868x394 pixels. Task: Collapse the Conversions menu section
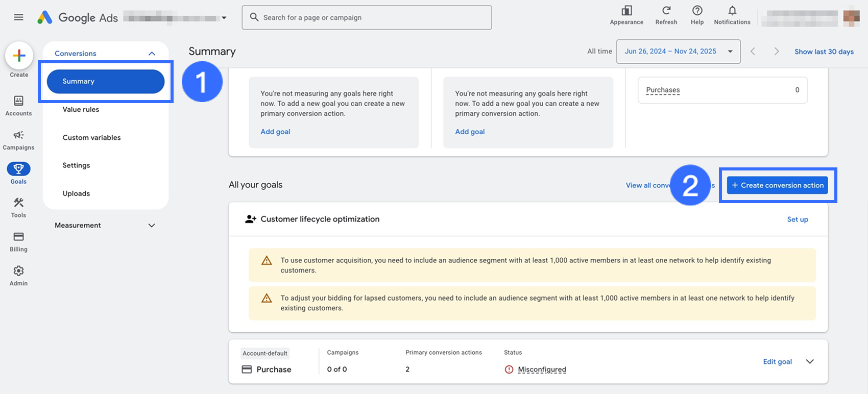pos(152,54)
